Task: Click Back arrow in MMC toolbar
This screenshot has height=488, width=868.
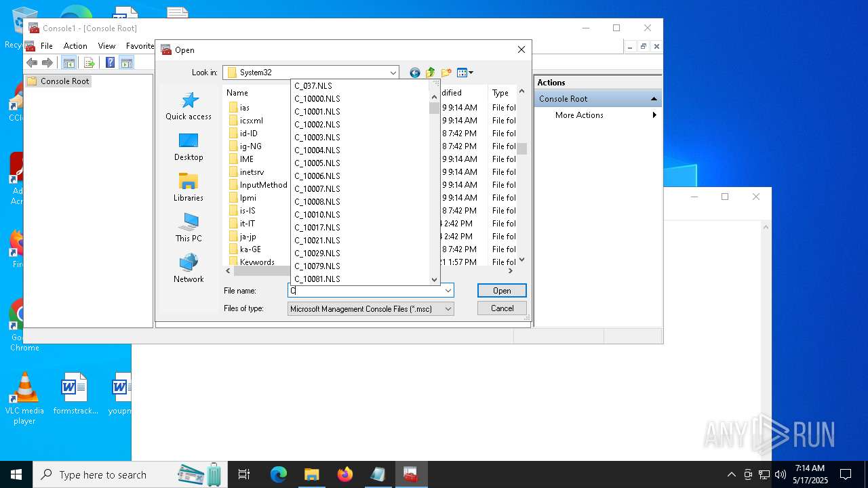Action: [32, 63]
